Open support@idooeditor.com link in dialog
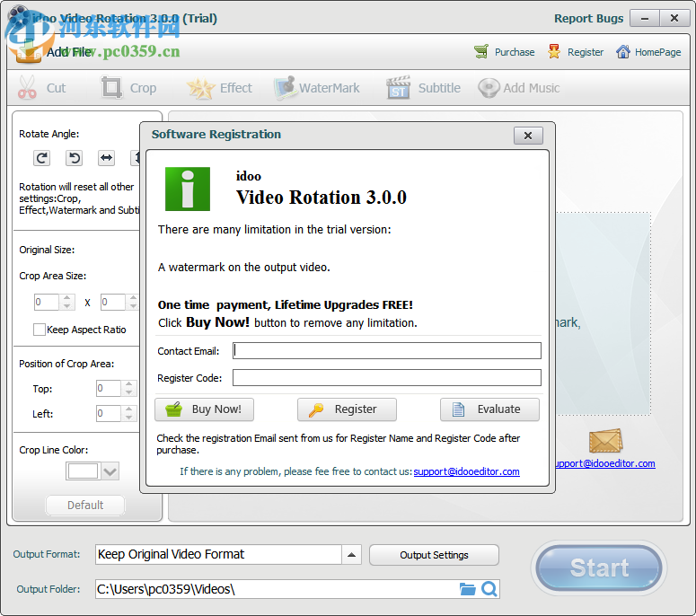Image resolution: width=696 pixels, height=616 pixels. (466, 471)
